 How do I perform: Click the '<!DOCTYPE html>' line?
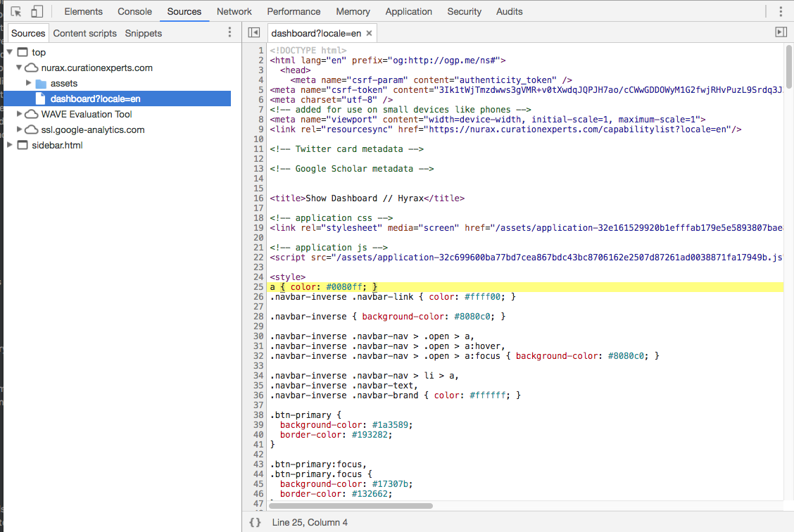pyautogui.click(x=308, y=51)
